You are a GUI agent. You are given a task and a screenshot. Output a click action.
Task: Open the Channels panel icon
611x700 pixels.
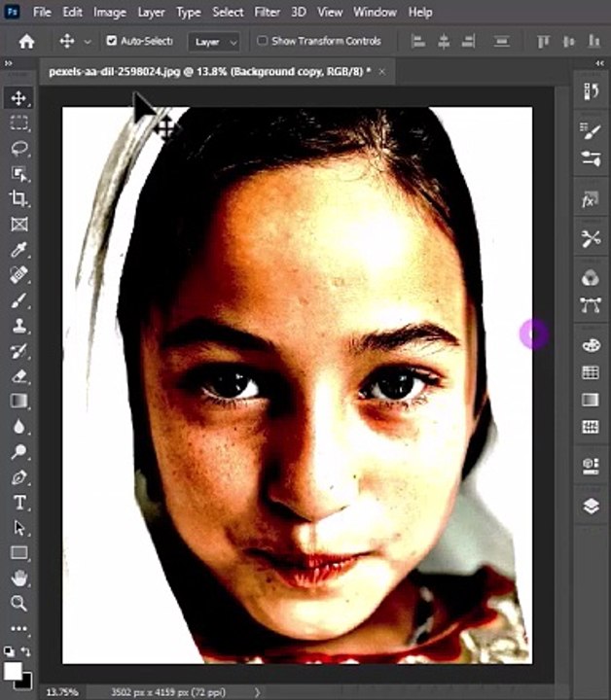click(591, 278)
